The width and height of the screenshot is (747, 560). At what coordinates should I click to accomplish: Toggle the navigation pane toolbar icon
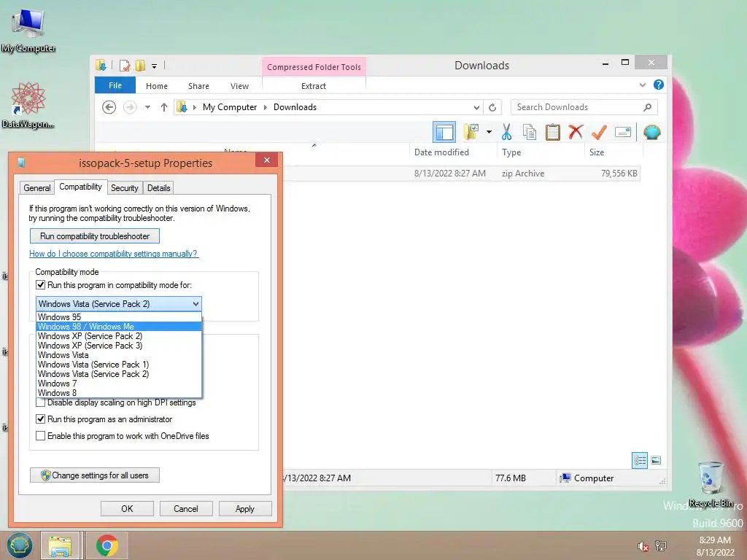[444, 132]
